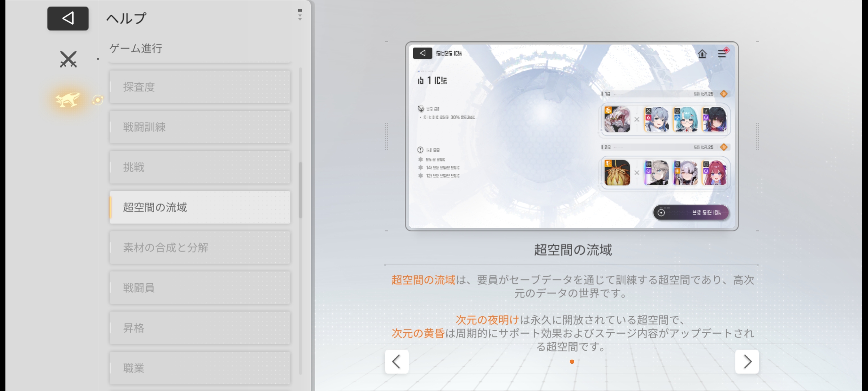Click the 昇格 help entry
Screen dimensions: 868x391
coord(200,328)
